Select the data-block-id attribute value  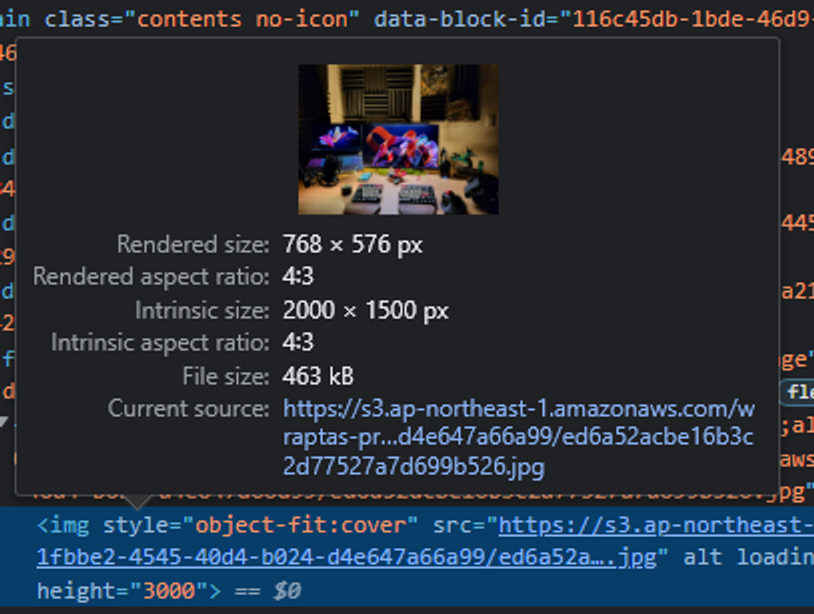coord(693,19)
